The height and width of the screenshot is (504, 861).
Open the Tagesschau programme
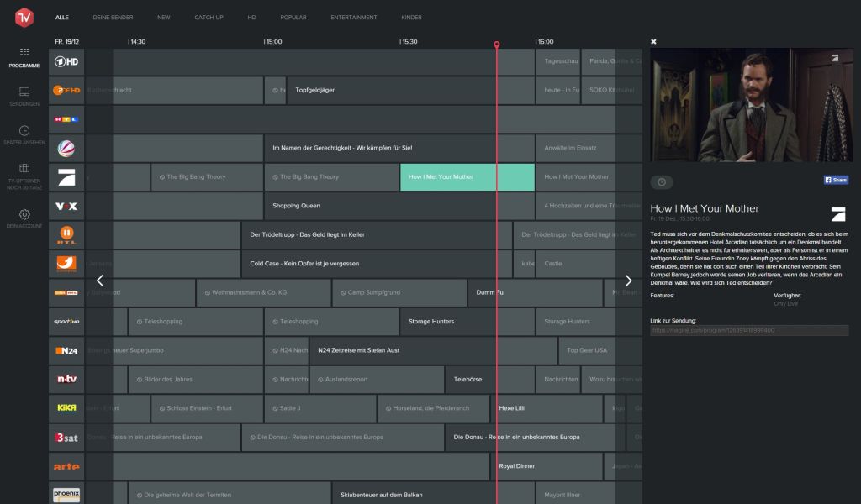558,62
